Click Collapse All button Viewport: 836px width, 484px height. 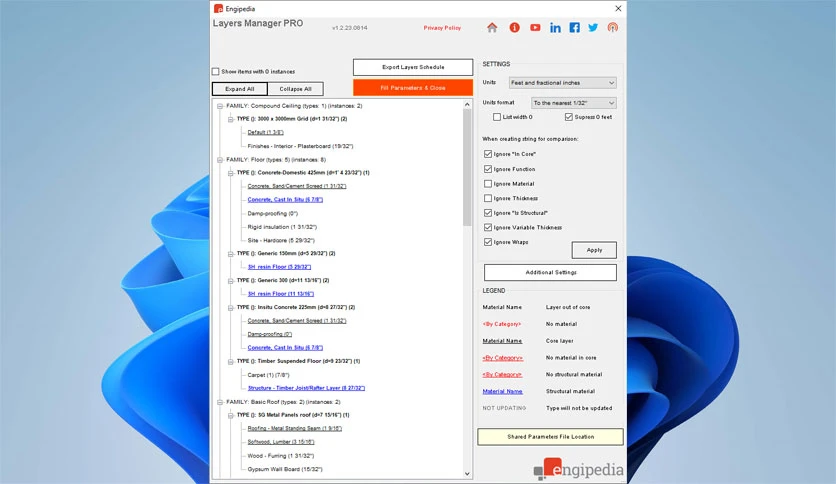click(x=295, y=89)
